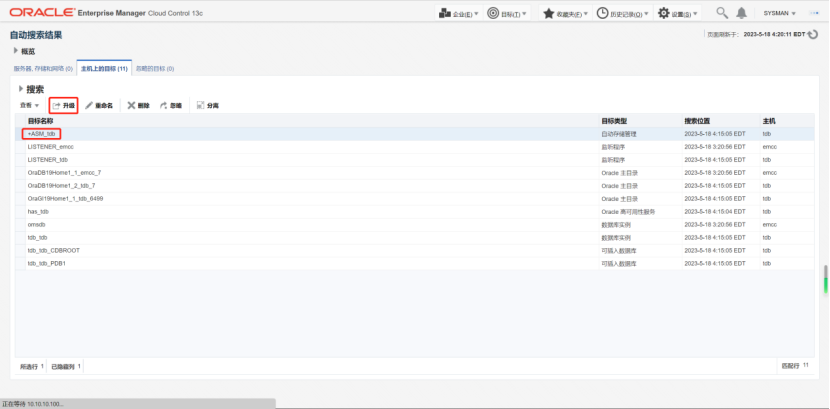Click the page refreshed timestamp 2023-5-18 4:20:11 EDT
Screen dimensions: 830x409
click(x=774, y=34)
